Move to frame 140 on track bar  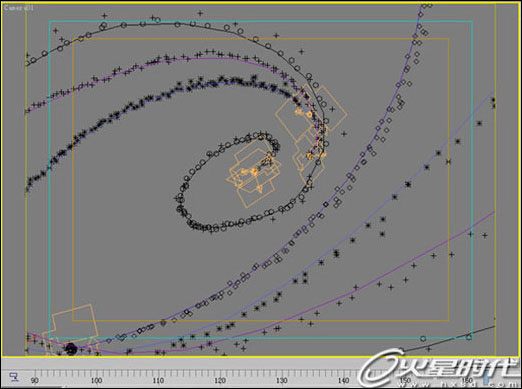(x=343, y=380)
